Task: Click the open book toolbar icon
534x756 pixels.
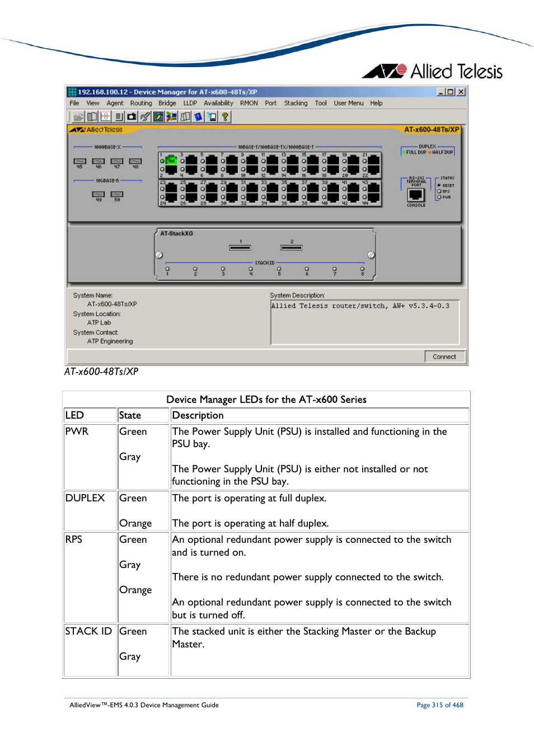Action: 92,116
